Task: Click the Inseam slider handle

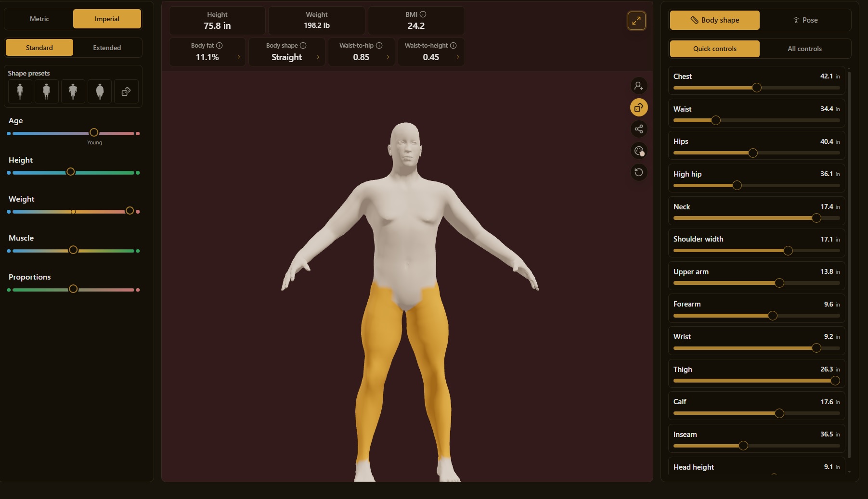Action: tap(743, 446)
